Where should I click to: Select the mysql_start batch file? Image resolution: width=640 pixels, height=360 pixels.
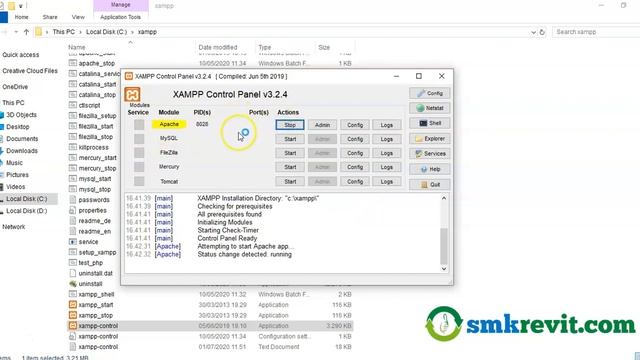(x=95, y=179)
